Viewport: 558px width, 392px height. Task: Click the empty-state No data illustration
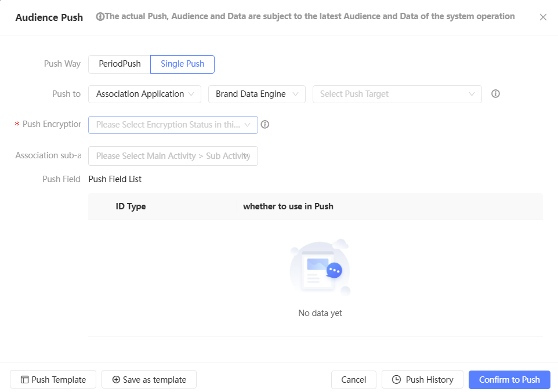click(320, 268)
